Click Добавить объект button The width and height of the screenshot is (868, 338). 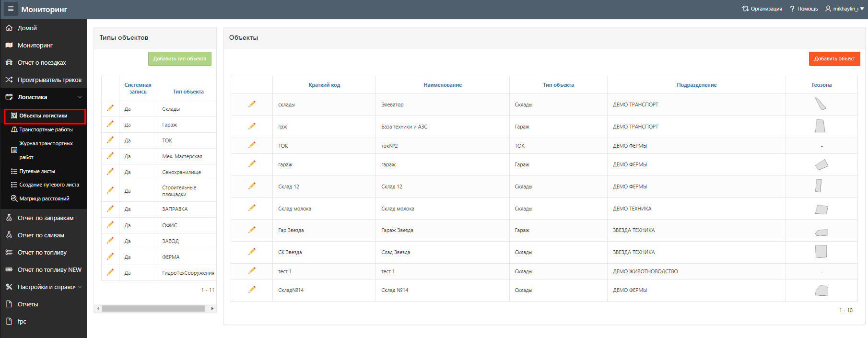click(834, 58)
